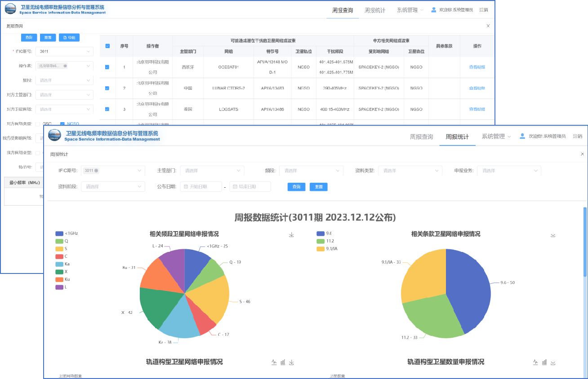Switch to the 周报查询 tab in front window
This screenshot has height=379, width=588.
click(421, 137)
